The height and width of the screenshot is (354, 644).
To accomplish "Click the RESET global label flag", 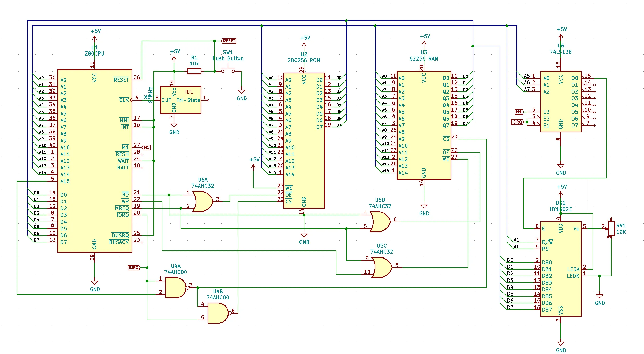I will pyautogui.click(x=229, y=41).
